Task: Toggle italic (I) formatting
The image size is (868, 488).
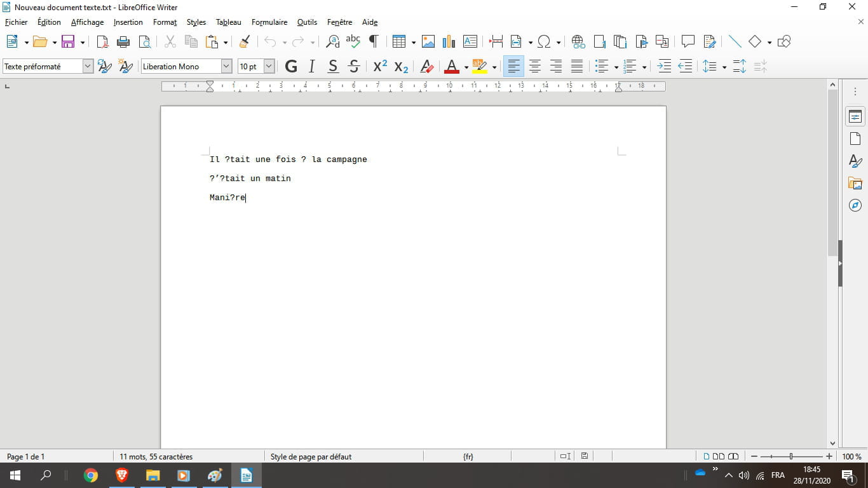Action: point(311,66)
